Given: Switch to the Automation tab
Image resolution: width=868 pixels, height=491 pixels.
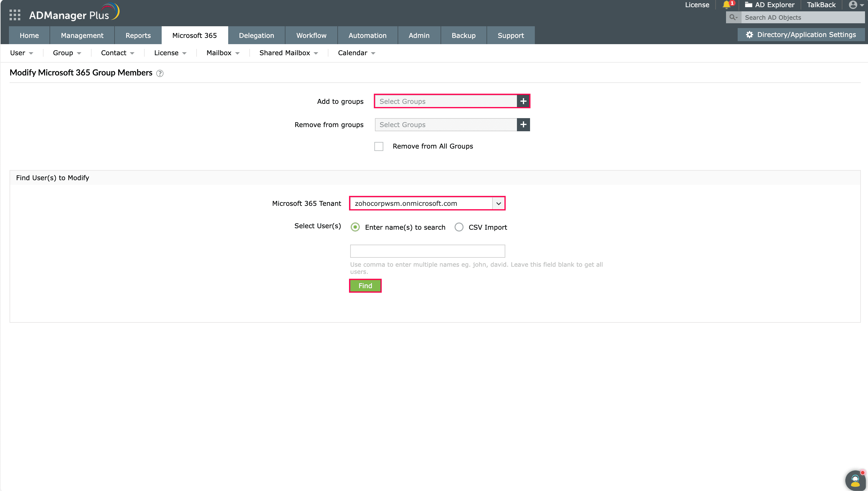Looking at the screenshot, I should coord(367,35).
